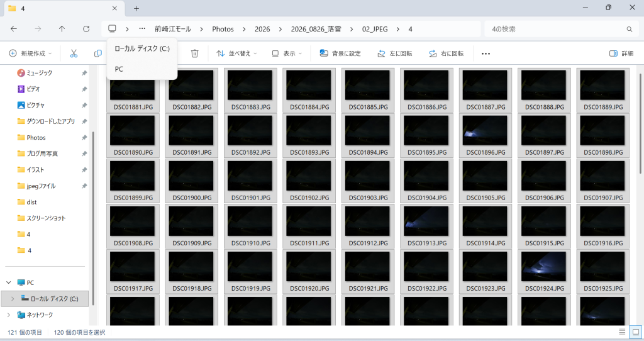Open the 並べ替え sort dropdown

click(x=236, y=53)
